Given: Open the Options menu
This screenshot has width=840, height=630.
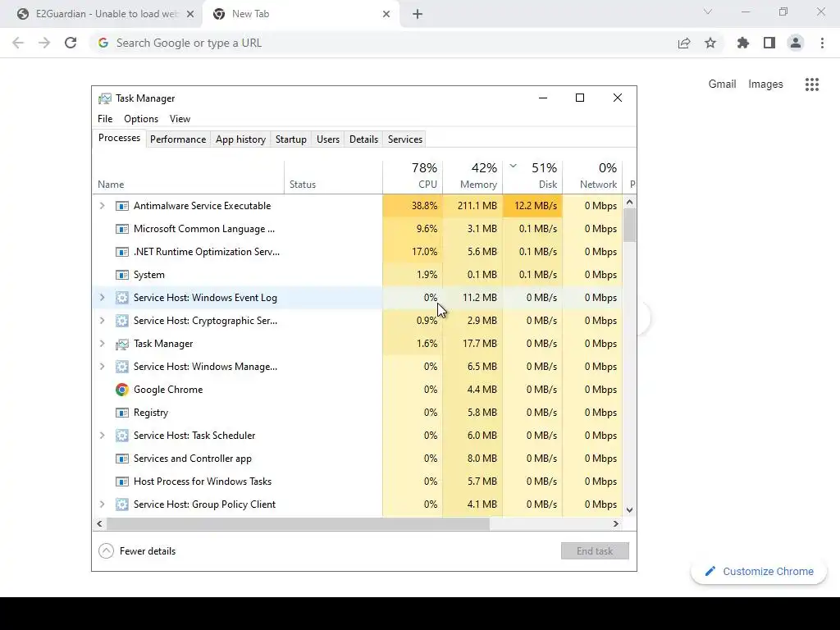Looking at the screenshot, I should 141,119.
